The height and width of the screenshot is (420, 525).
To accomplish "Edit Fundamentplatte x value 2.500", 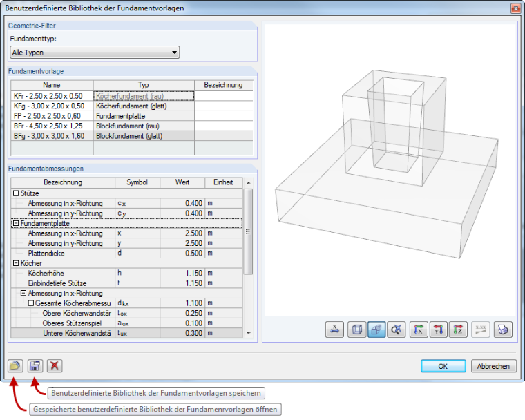I will 182,233.
